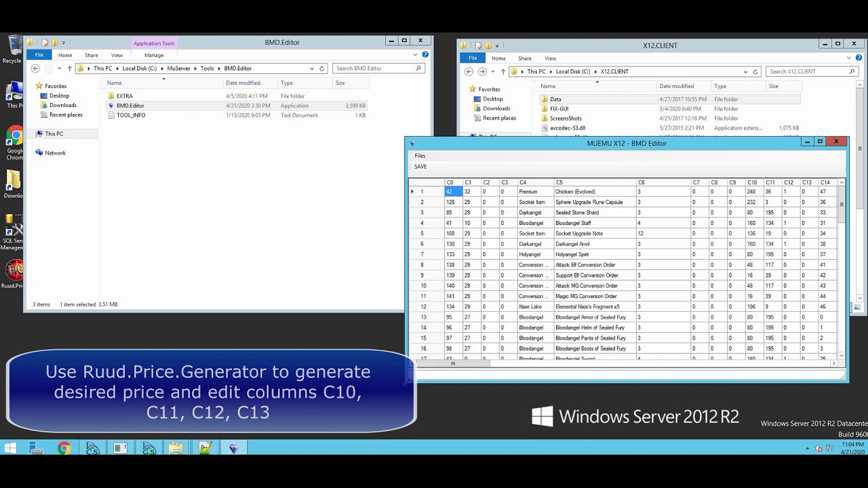Open Recent places in BMD.Editor window sidebar

pos(66,115)
